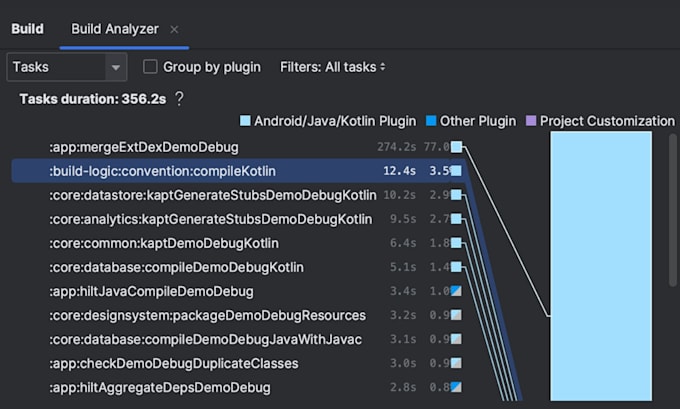680x409 pixels.
Task: Enable the Group by plugin checkbox
Action: [x=150, y=67]
